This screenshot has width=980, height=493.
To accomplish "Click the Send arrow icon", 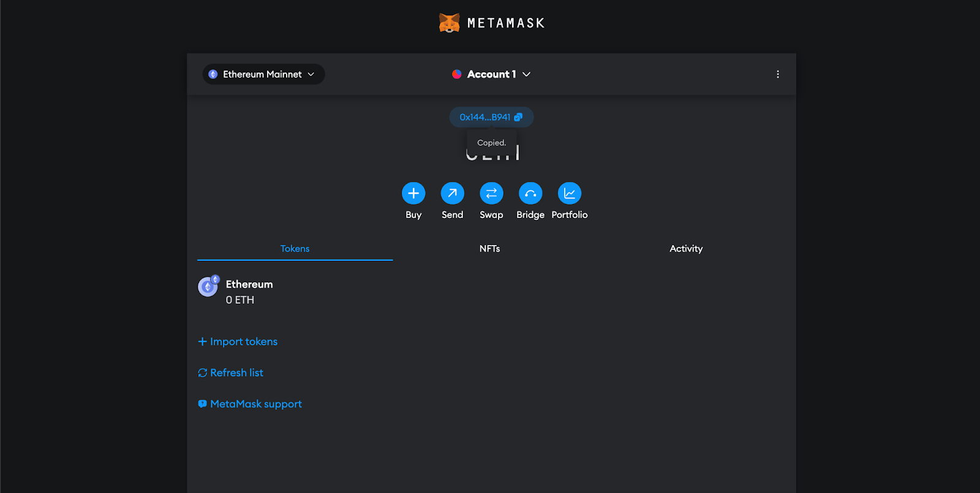I will click(452, 194).
